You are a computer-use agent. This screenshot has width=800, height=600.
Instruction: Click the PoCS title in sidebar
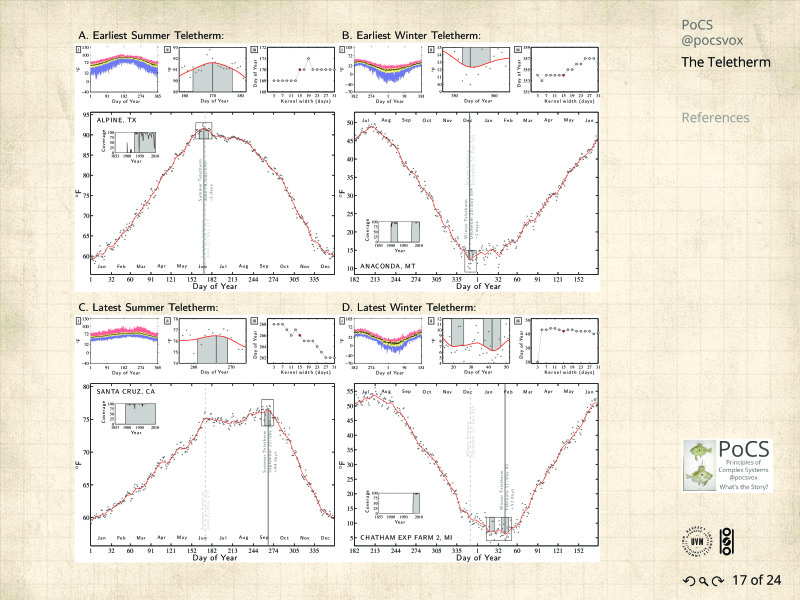699,23
